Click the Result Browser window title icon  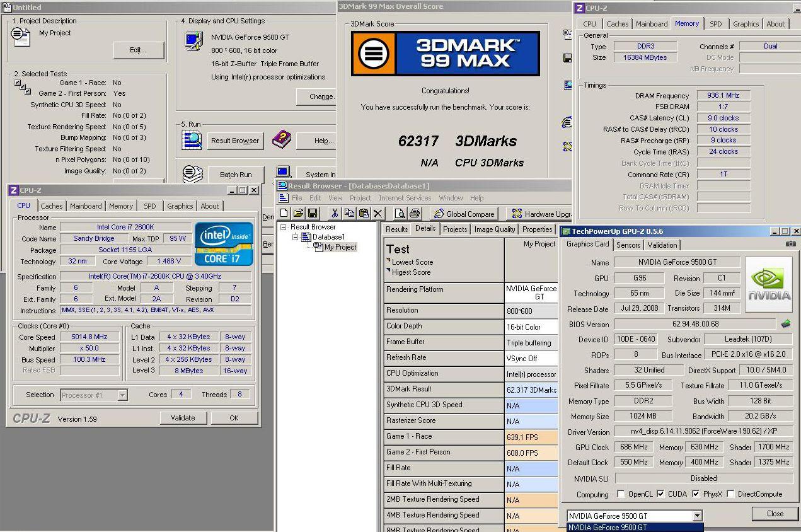point(282,186)
